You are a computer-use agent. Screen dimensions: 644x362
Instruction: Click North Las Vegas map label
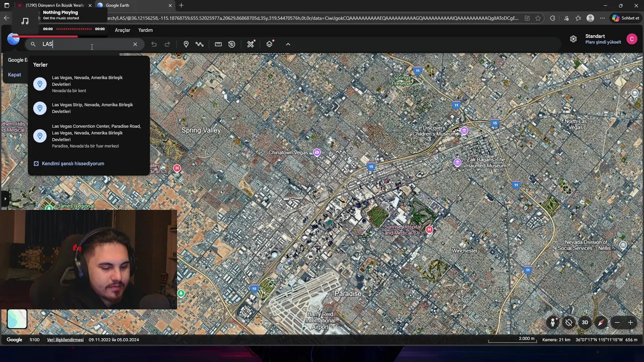(x=576, y=124)
